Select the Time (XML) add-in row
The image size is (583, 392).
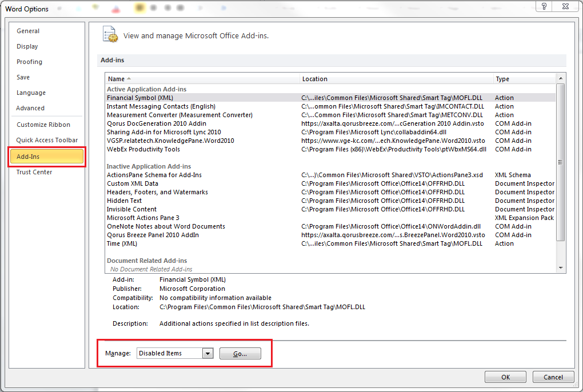(x=330, y=243)
